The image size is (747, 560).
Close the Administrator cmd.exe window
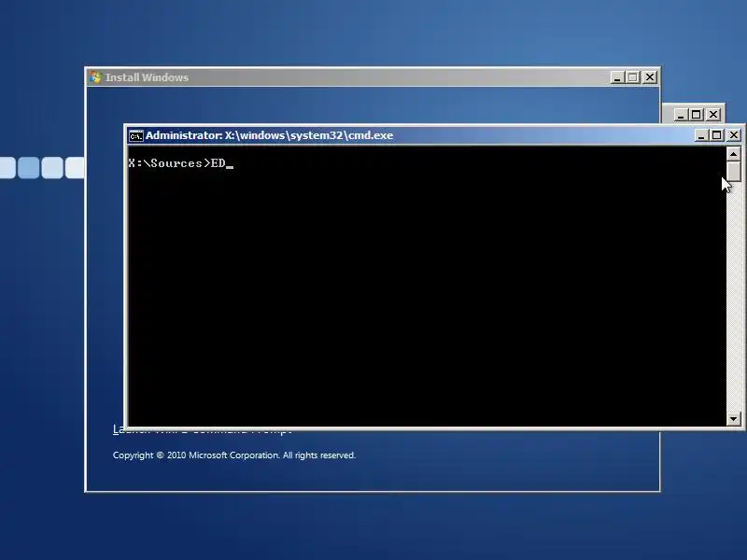coord(734,135)
